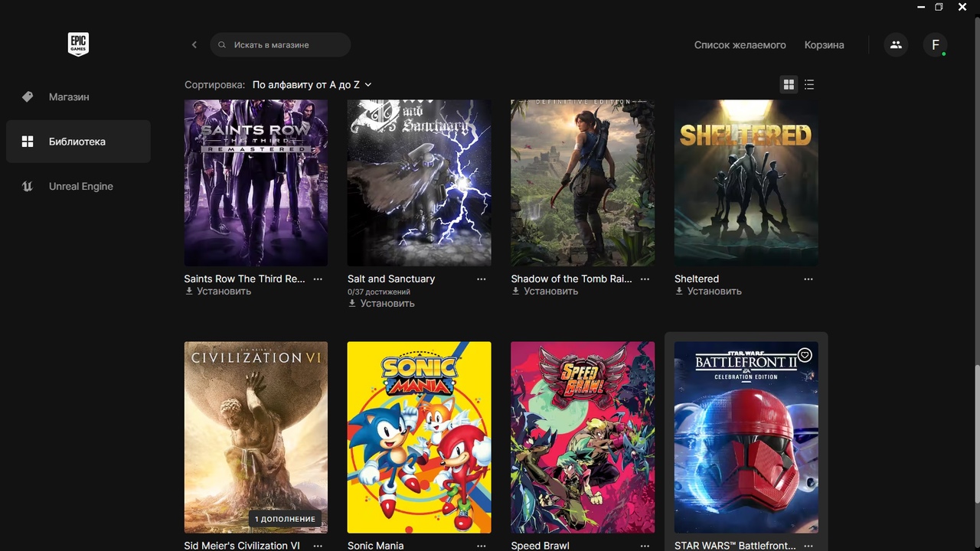Open more options for Shadow of the Tomb Raider
Viewport: 980px width, 551px height.
pyautogui.click(x=645, y=279)
